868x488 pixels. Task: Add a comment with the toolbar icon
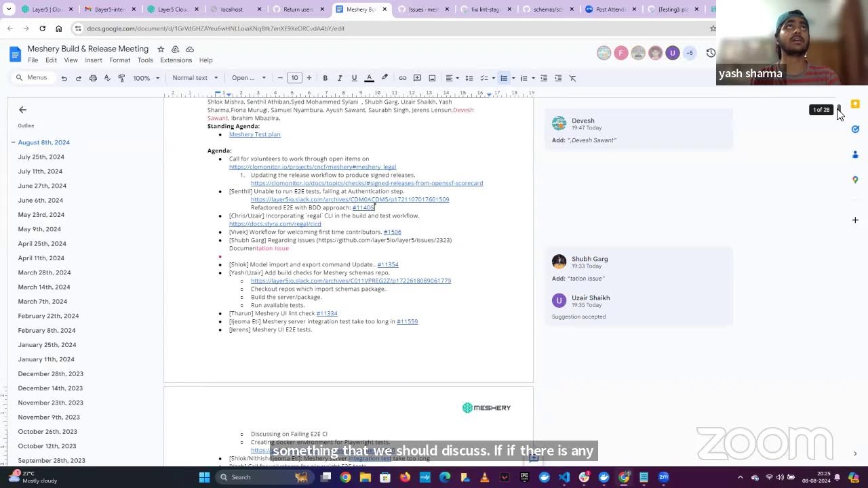[x=417, y=78]
